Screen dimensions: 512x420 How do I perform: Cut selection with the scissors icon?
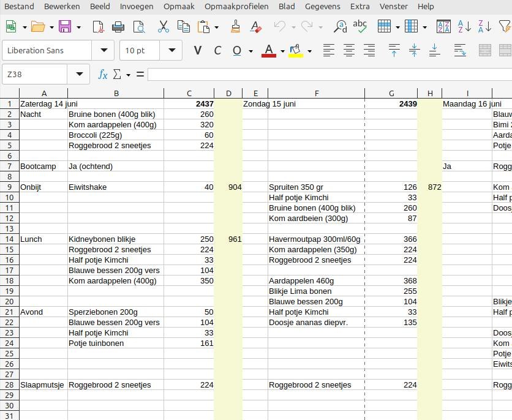pos(163,27)
